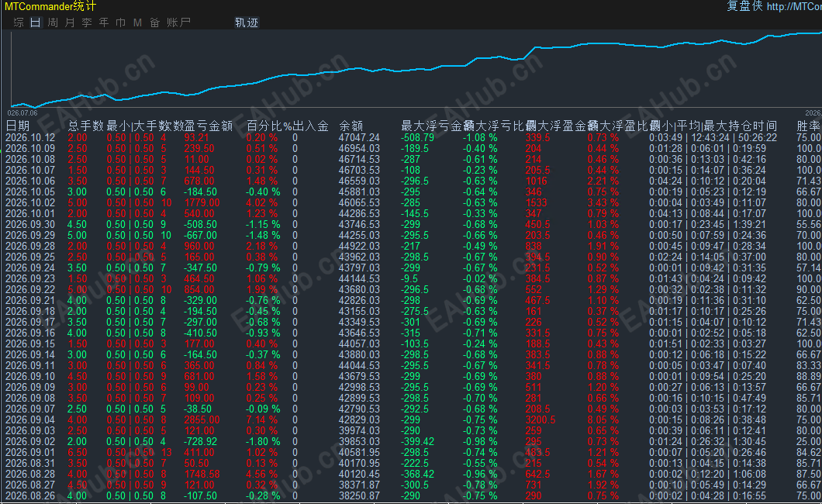Click percentage value 7.14 %
Image resolution: width=822 pixels, height=504 pixels.
click(262, 419)
